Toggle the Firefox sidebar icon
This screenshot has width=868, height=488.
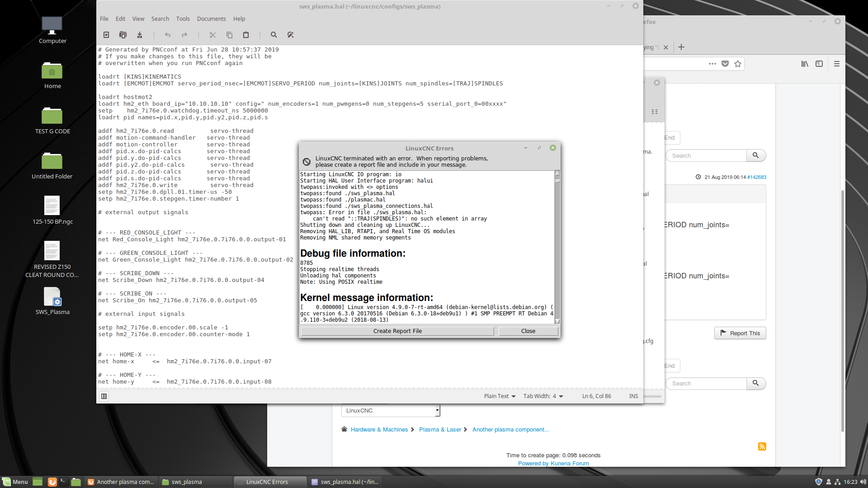point(819,64)
